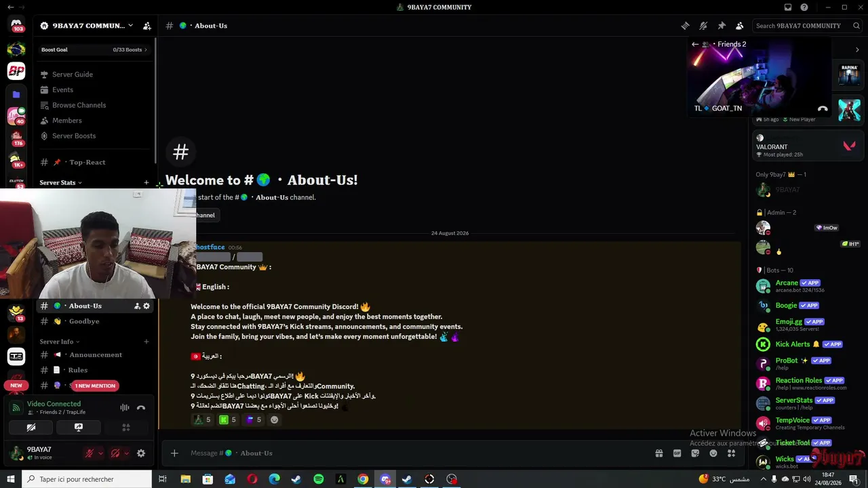Screen dimensions: 868x488
Task: Click the message input for About-Us
Action: click(407, 453)
